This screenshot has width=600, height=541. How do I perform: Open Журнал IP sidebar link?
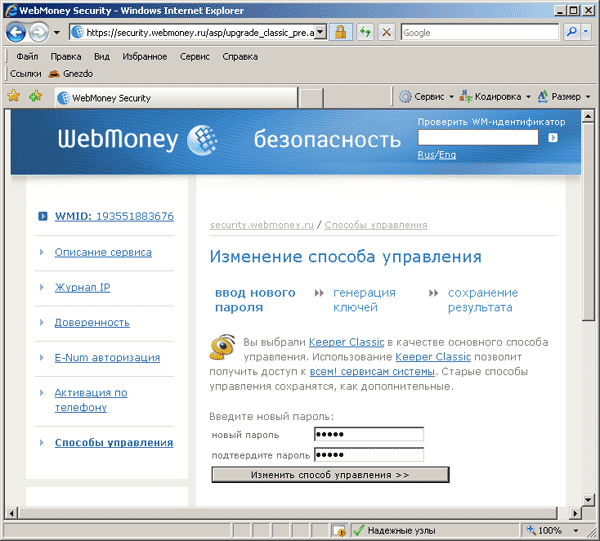coord(82,287)
